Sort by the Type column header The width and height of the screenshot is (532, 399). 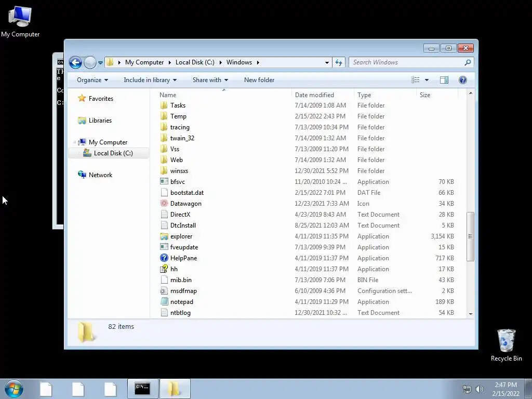(385, 95)
